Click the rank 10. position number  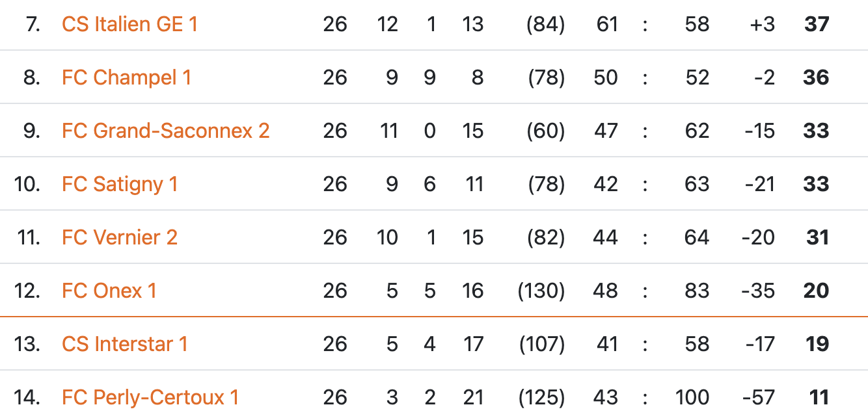(x=27, y=184)
